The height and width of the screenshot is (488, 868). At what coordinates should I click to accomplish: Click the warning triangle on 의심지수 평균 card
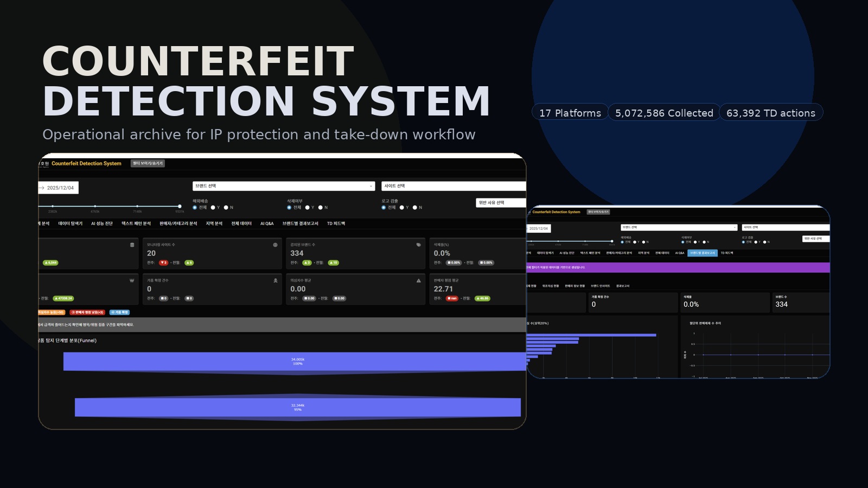pyautogui.click(x=418, y=280)
